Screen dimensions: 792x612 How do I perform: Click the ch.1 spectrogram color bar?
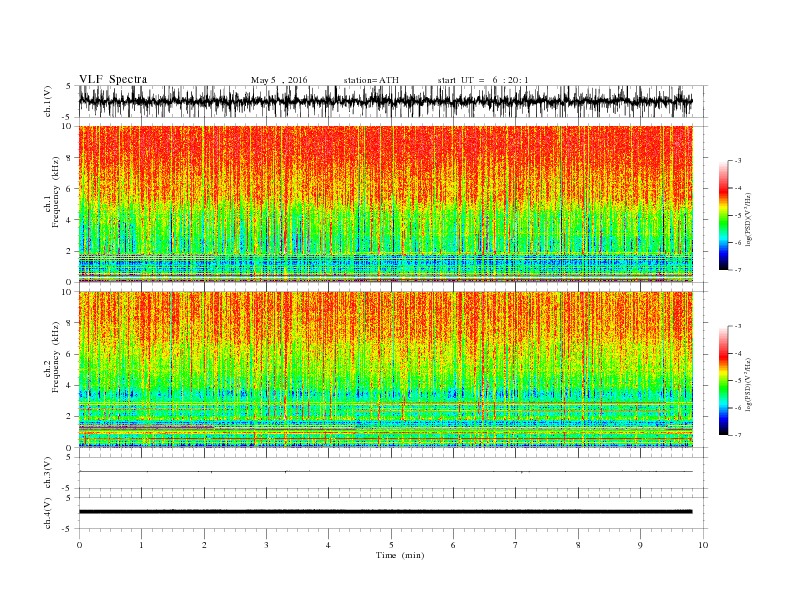[723, 215]
